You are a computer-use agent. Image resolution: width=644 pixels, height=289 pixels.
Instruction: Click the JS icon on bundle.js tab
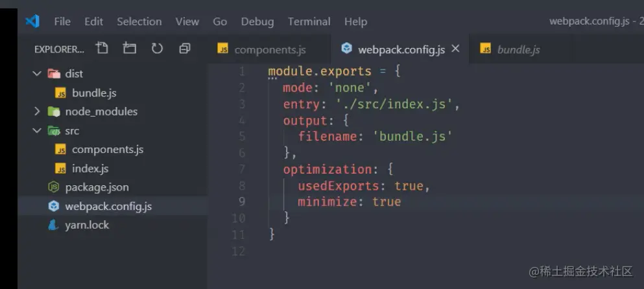[486, 49]
